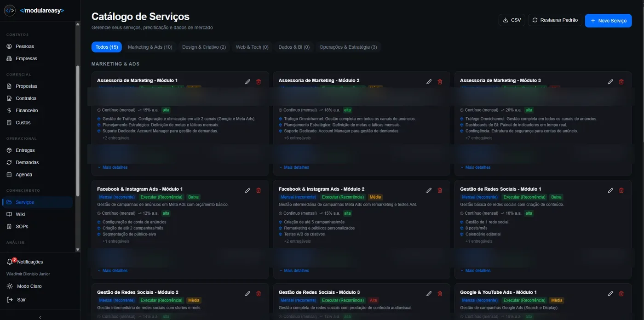Delete Assessoria de Marketing - Módulo 2
644x320 pixels.
440,82
